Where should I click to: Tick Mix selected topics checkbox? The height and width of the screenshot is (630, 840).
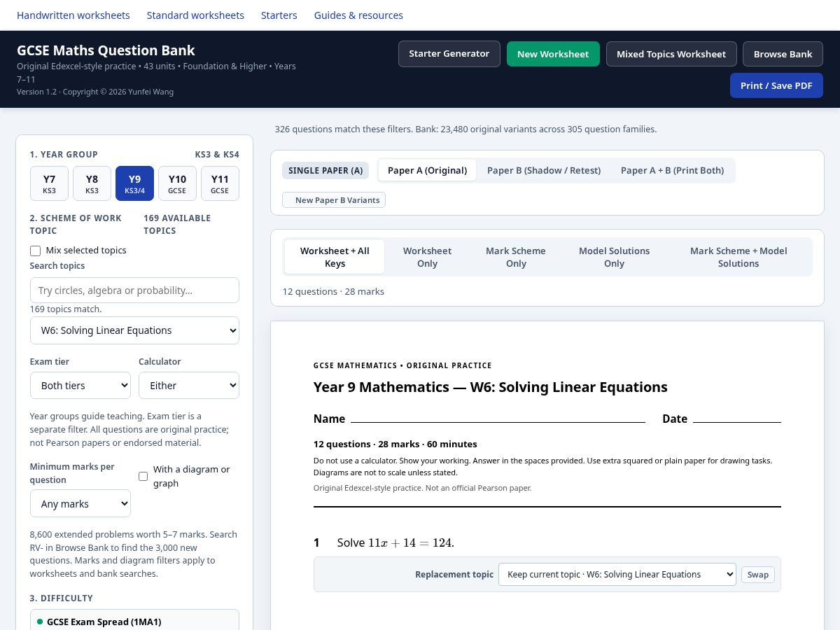click(x=35, y=251)
